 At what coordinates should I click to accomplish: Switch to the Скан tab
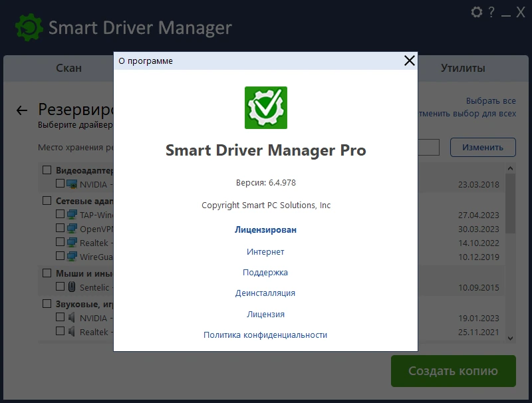pyautogui.click(x=68, y=68)
